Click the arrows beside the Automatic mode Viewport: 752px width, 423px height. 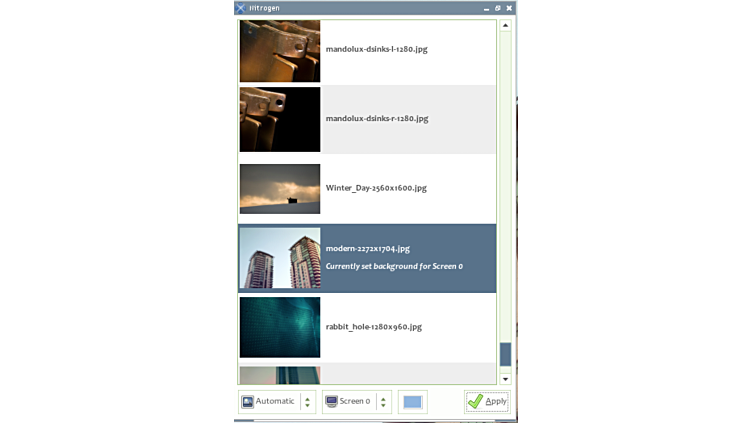click(307, 402)
